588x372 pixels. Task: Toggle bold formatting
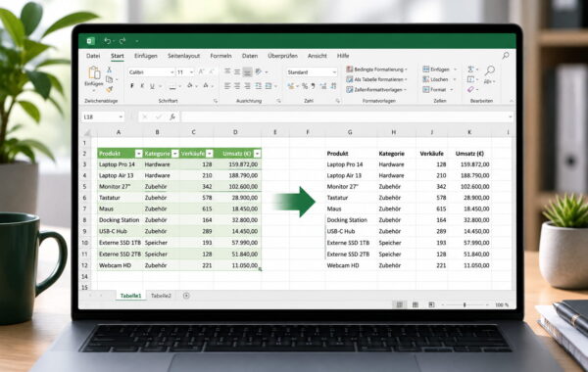coord(132,86)
